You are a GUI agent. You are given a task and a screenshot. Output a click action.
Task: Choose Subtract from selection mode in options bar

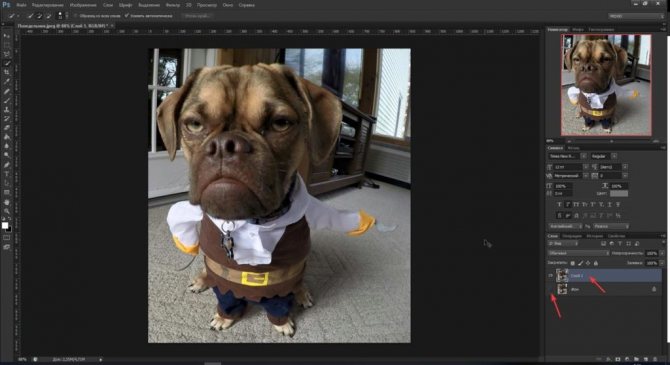click(x=48, y=16)
